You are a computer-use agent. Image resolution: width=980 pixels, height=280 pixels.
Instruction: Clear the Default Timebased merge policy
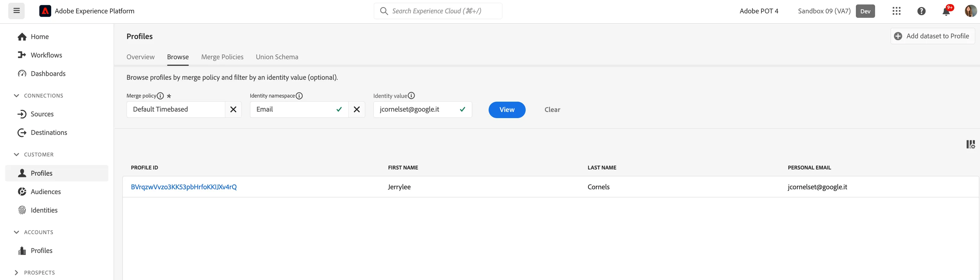(233, 110)
